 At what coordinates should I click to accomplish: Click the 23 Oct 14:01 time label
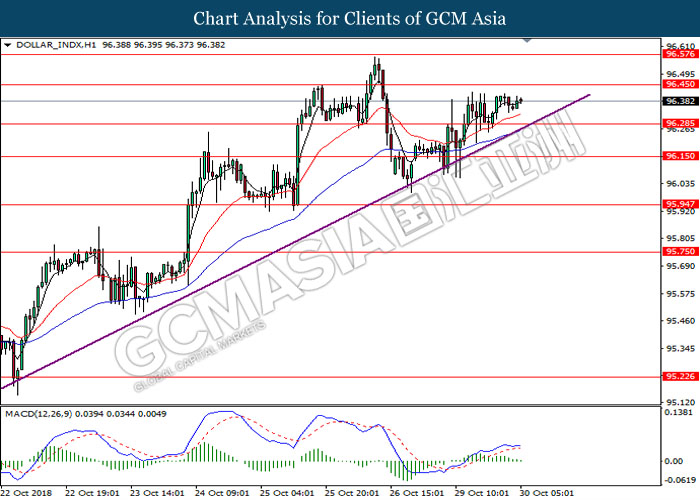158,493
